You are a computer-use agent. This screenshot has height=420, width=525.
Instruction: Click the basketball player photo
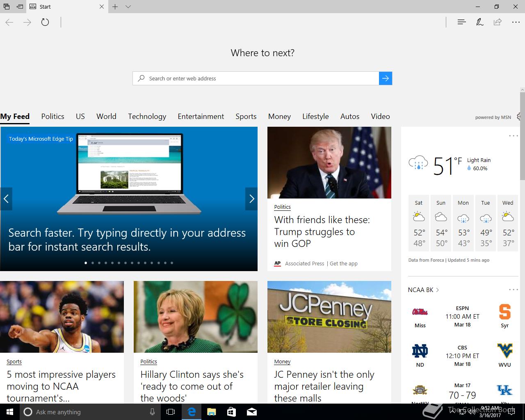click(62, 317)
